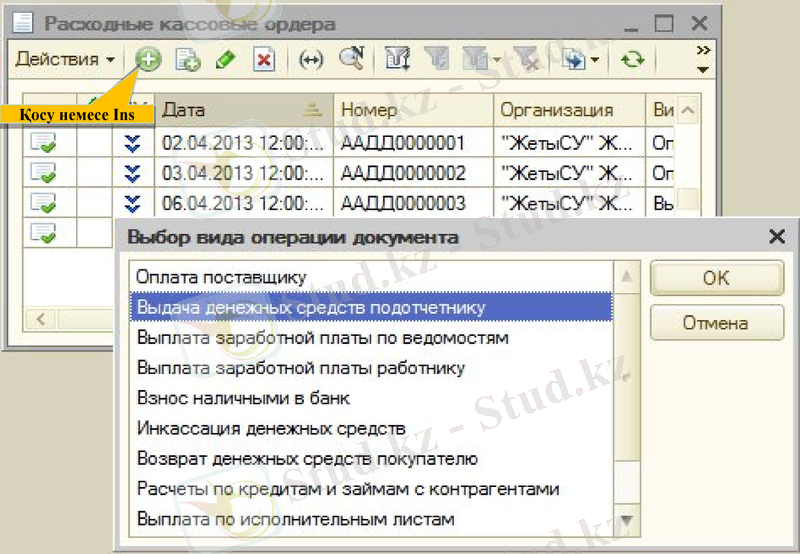Click the Find by number magnifier icon
This screenshot has width=800, height=554.
click(x=350, y=60)
